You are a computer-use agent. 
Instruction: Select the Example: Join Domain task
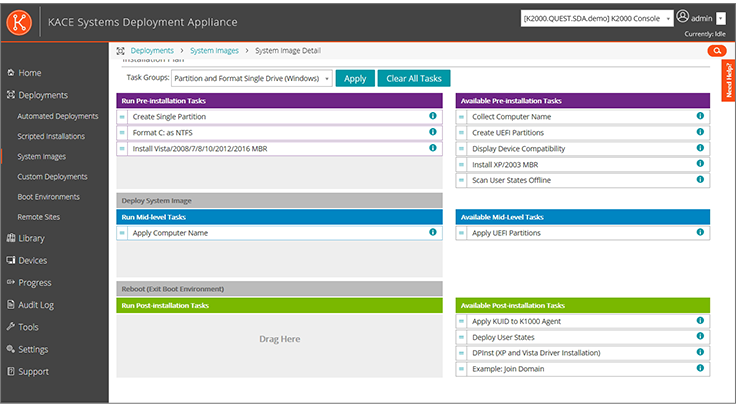(583, 369)
